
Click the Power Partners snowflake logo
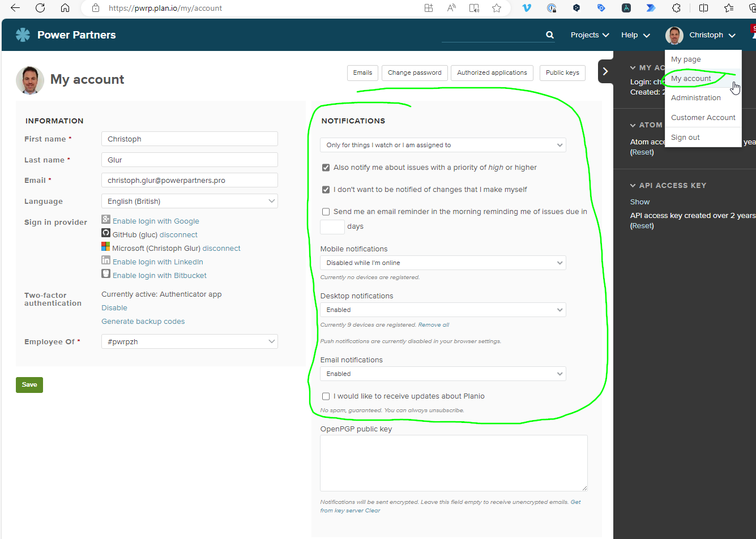23,35
